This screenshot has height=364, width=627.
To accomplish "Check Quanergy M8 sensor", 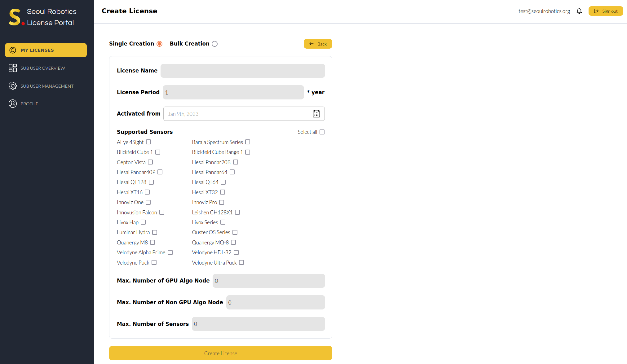I will [152, 242].
